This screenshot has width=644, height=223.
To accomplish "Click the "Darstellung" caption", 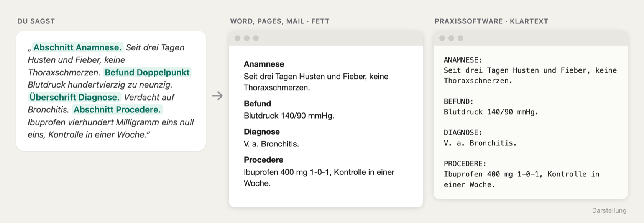I will click(609, 211).
